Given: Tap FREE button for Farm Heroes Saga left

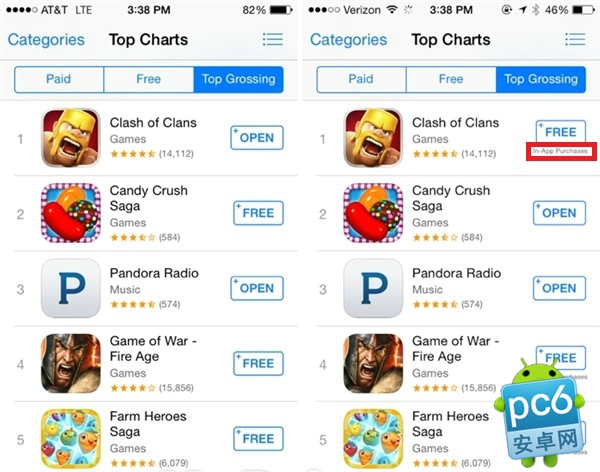Looking at the screenshot, I should pyautogui.click(x=258, y=439).
